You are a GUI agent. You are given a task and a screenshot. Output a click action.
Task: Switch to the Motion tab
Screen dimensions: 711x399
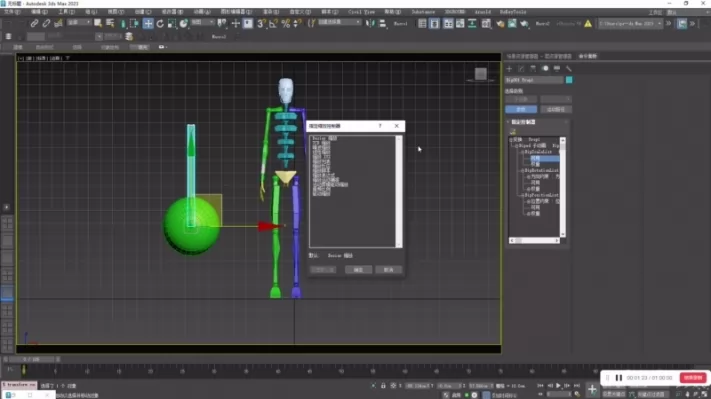pyautogui.click(x=545, y=68)
